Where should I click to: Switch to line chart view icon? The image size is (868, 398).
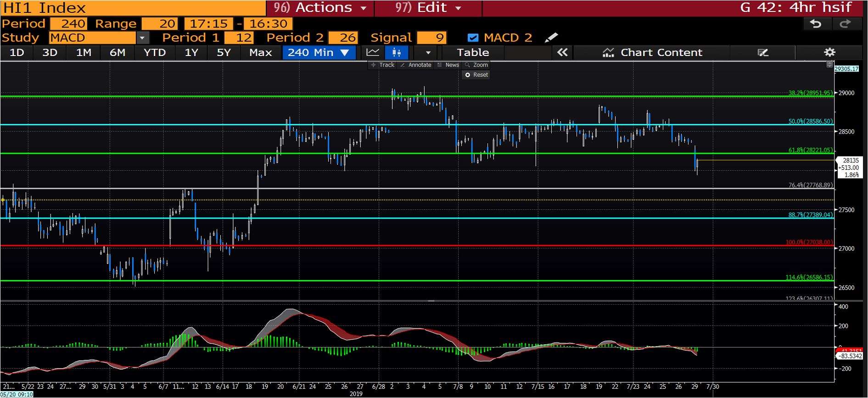click(373, 52)
